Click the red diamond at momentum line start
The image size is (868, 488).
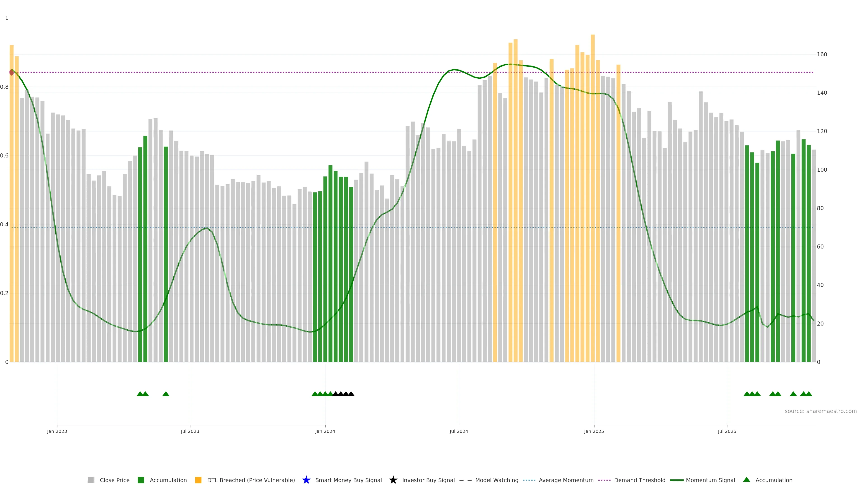point(12,72)
